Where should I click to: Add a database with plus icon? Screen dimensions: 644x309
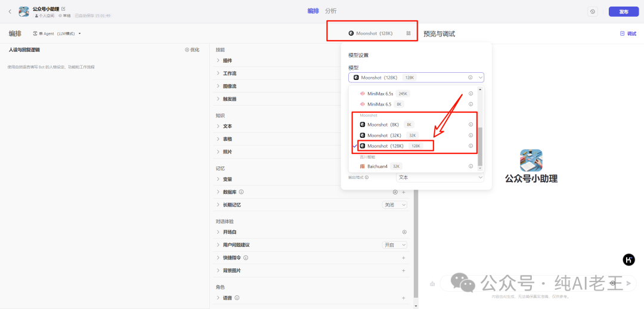click(403, 192)
